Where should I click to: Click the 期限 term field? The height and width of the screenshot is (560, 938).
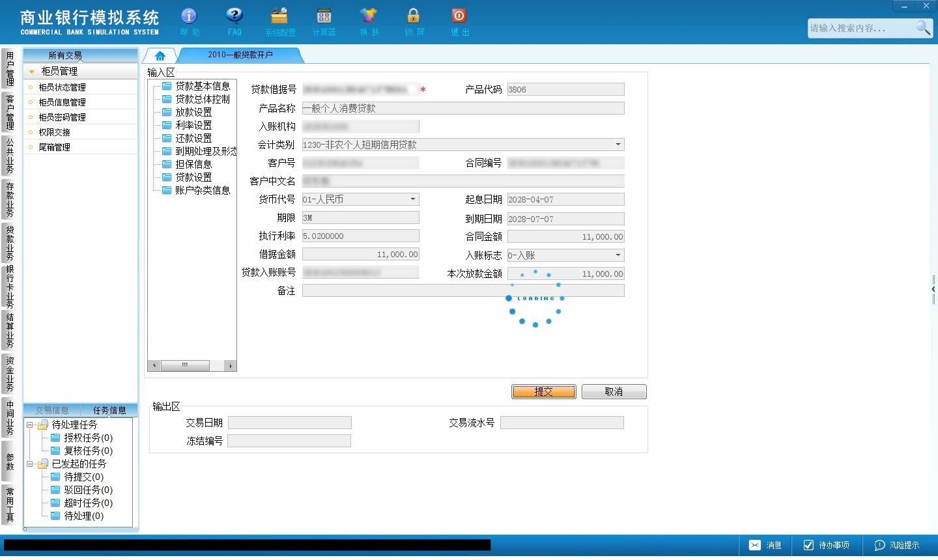361,217
